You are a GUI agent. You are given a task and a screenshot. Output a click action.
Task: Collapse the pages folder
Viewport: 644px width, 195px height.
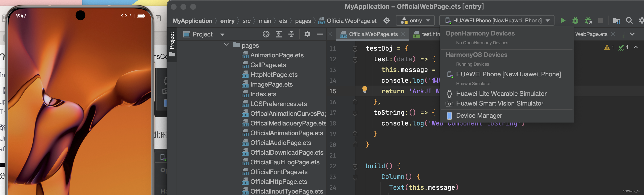[x=226, y=44]
